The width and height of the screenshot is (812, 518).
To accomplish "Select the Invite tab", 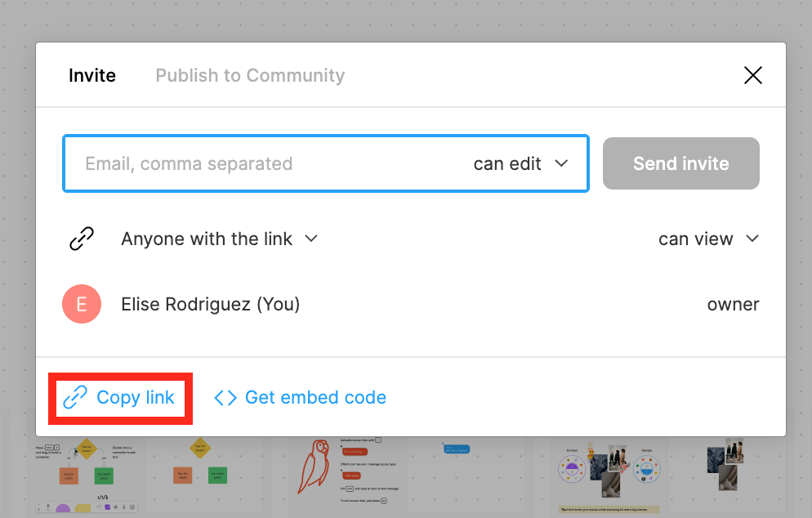I will [x=91, y=75].
